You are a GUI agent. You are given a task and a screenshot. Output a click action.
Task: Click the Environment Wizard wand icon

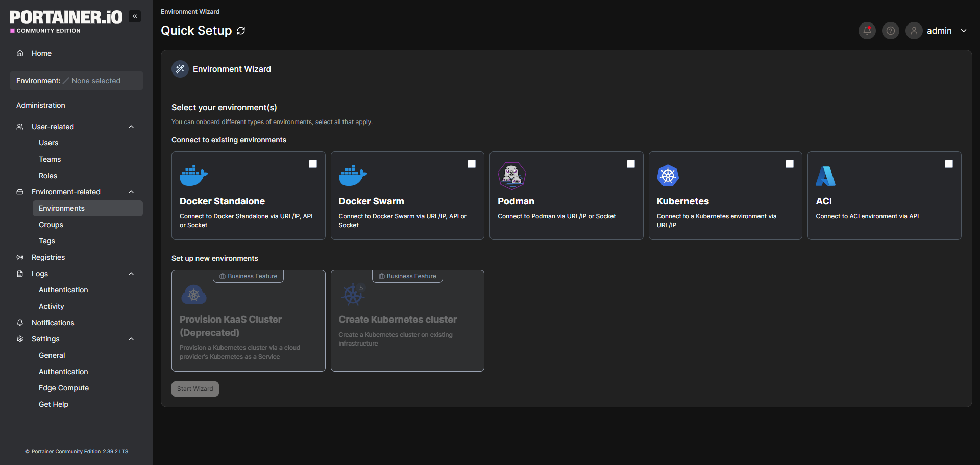[x=180, y=69]
